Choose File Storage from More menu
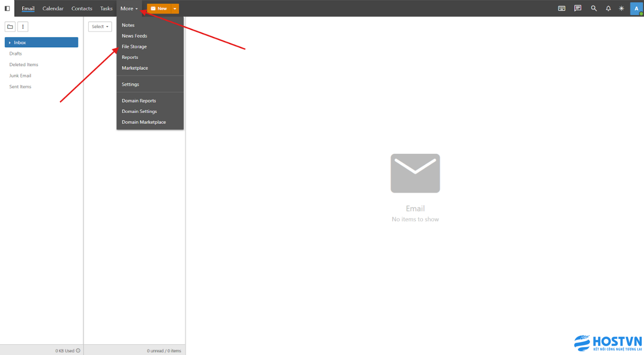Image resolution: width=644 pixels, height=355 pixels. click(x=134, y=47)
